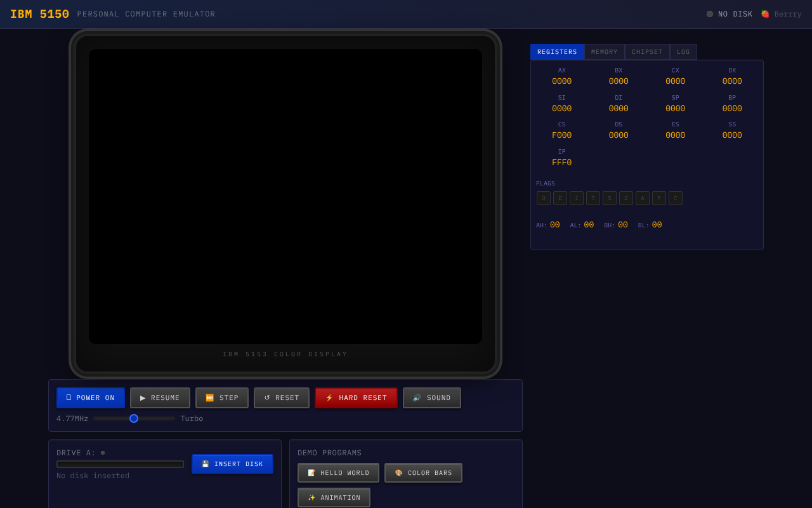Resume emulation with the Resume button
The width and height of the screenshot is (812, 508).
pyautogui.click(x=160, y=398)
